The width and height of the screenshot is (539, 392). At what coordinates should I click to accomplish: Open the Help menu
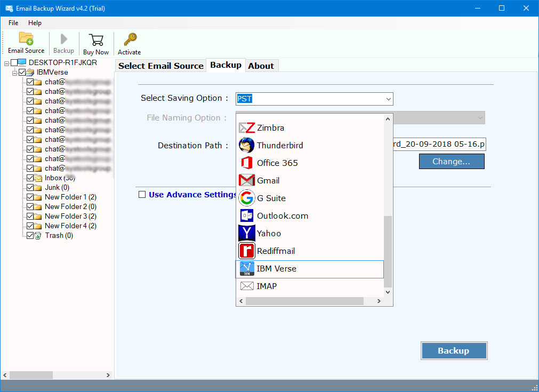(x=35, y=23)
